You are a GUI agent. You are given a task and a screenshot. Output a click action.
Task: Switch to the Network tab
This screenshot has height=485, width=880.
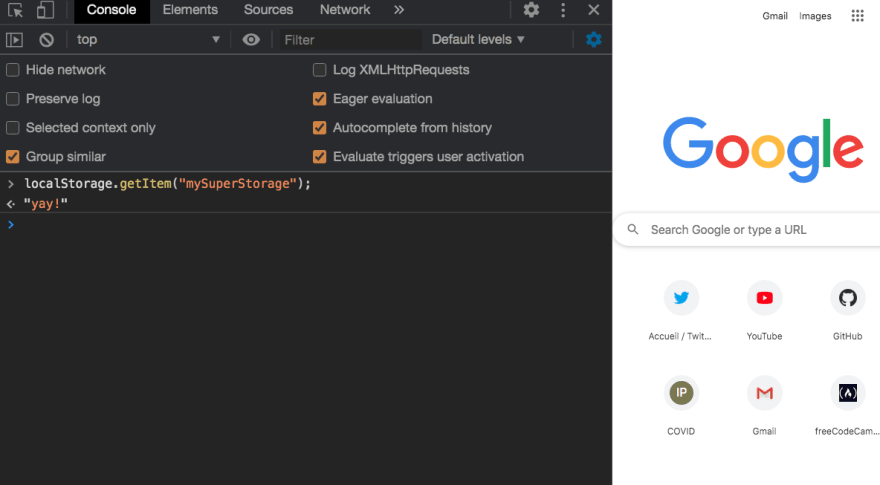(345, 10)
